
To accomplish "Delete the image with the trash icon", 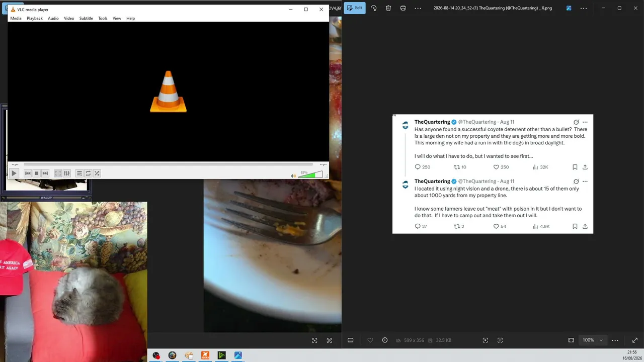I will [x=388, y=8].
